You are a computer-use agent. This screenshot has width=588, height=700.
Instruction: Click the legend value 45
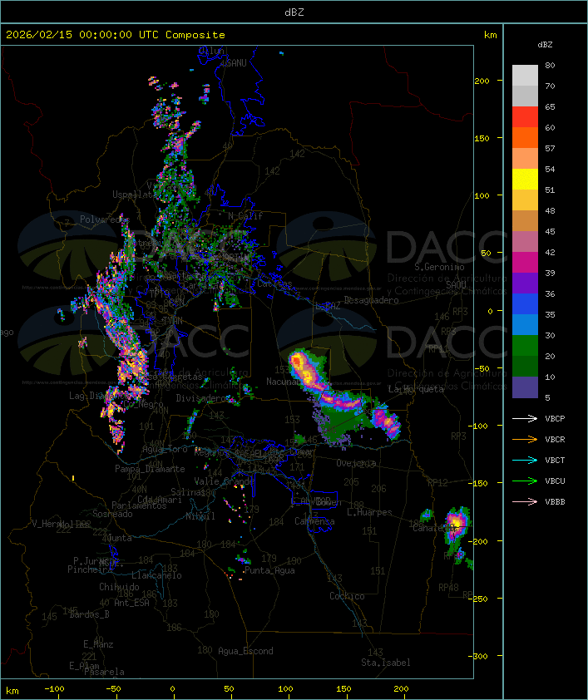pos(550,231)
